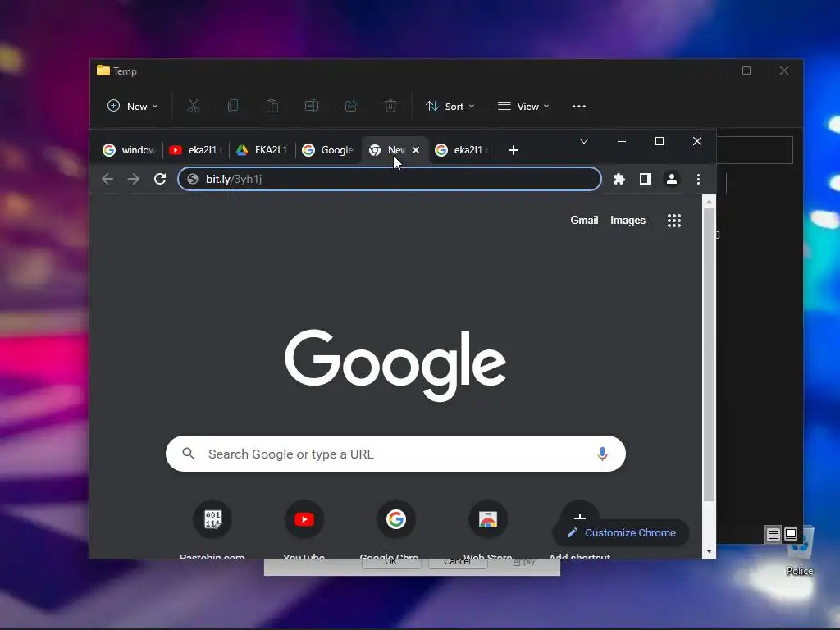Open the Google Chrome shortcut tile

pyautogui.click(x=396, y=519)
